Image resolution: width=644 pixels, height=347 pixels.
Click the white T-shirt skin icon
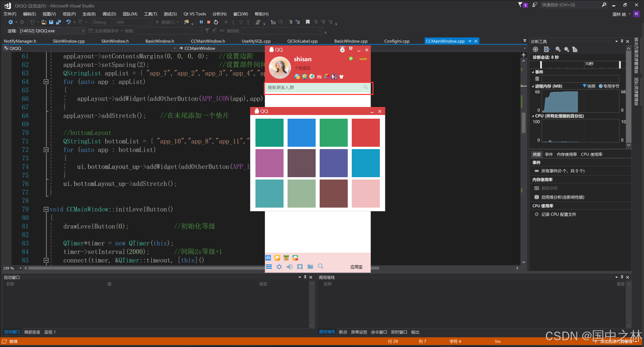(341, 77)
